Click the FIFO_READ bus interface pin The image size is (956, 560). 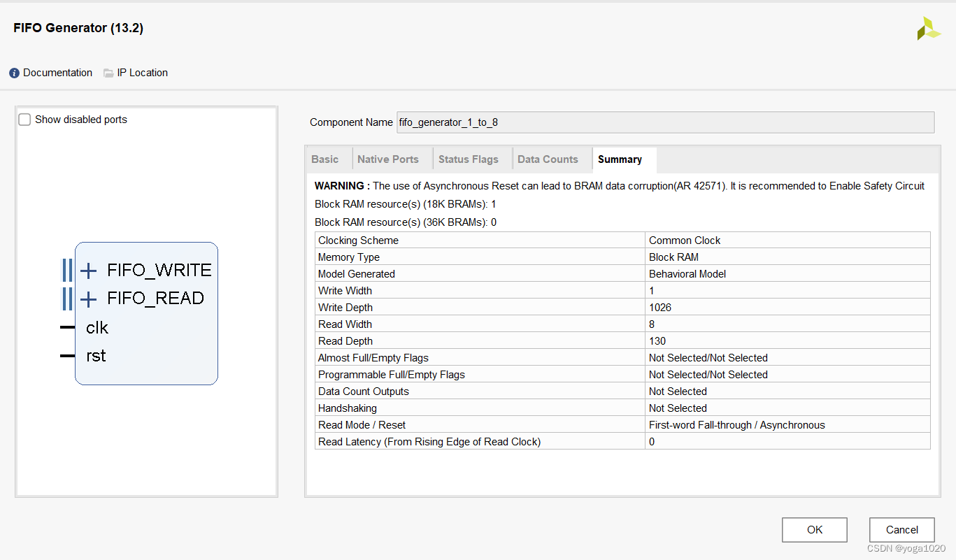click(67, 298)
